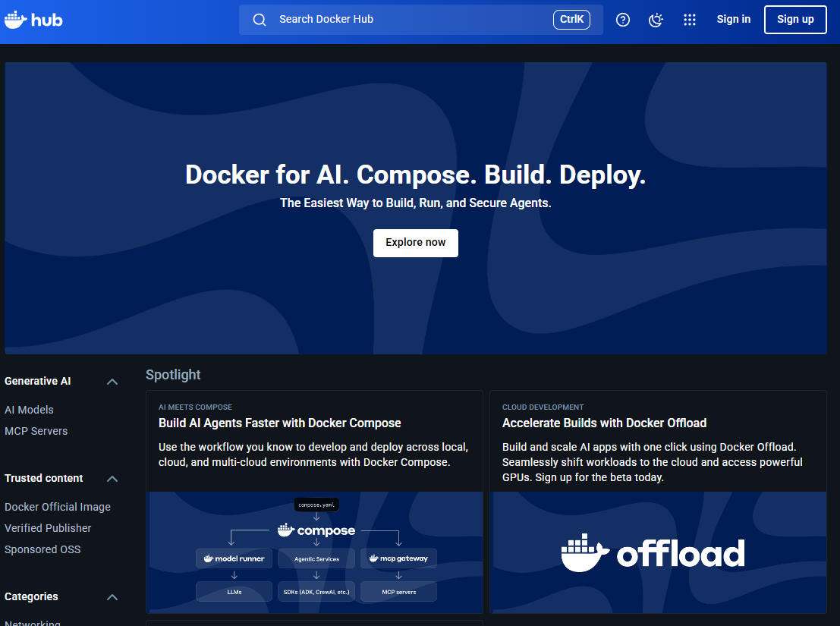Select MCP Servers in the sidebar
Image resolution: width=840 pixels, height=626 pixels.
(x=36, y=431)
